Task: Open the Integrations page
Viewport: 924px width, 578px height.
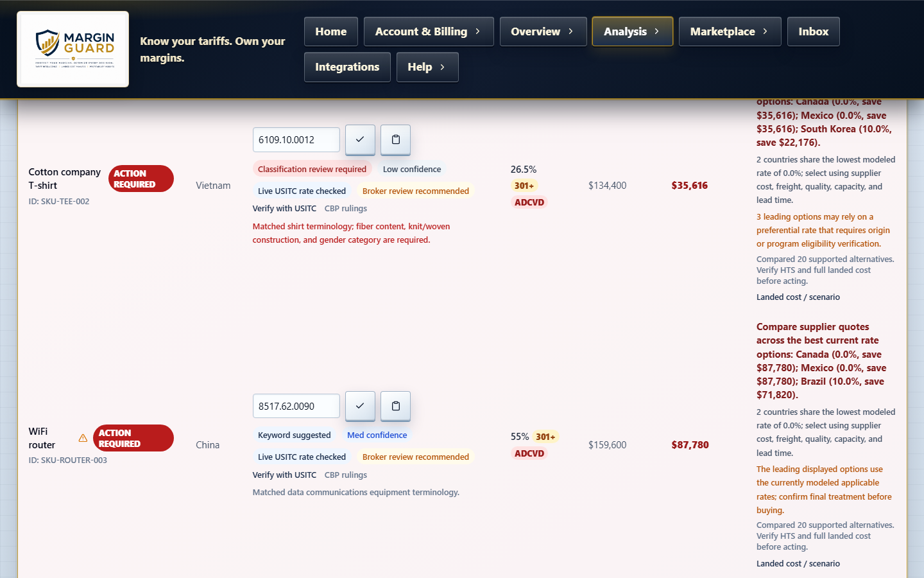Action: 347,67
